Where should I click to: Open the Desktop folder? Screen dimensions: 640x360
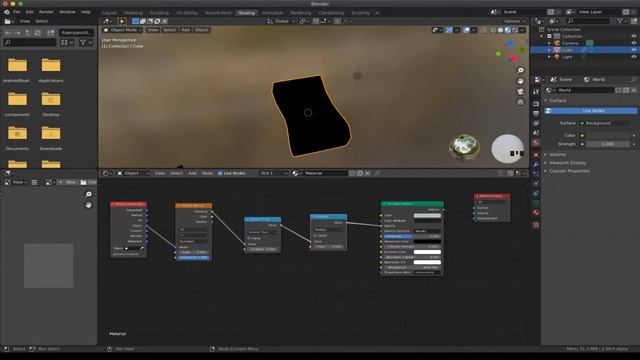tap(51, 99)
